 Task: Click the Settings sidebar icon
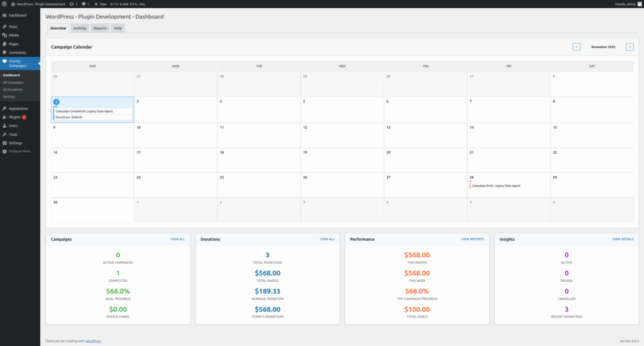(4, 143)
